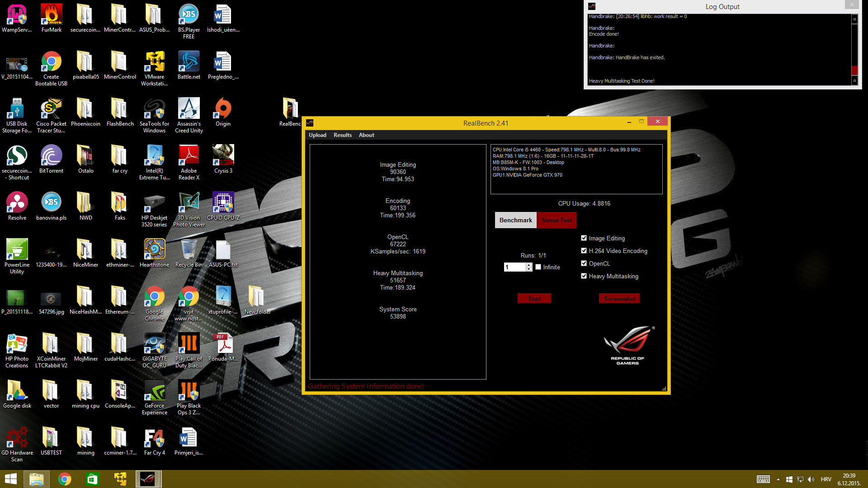The image size is (868, 488).
Task: Launch the Crysis 3 desktop icon
Action: click(x=223, y=159)
